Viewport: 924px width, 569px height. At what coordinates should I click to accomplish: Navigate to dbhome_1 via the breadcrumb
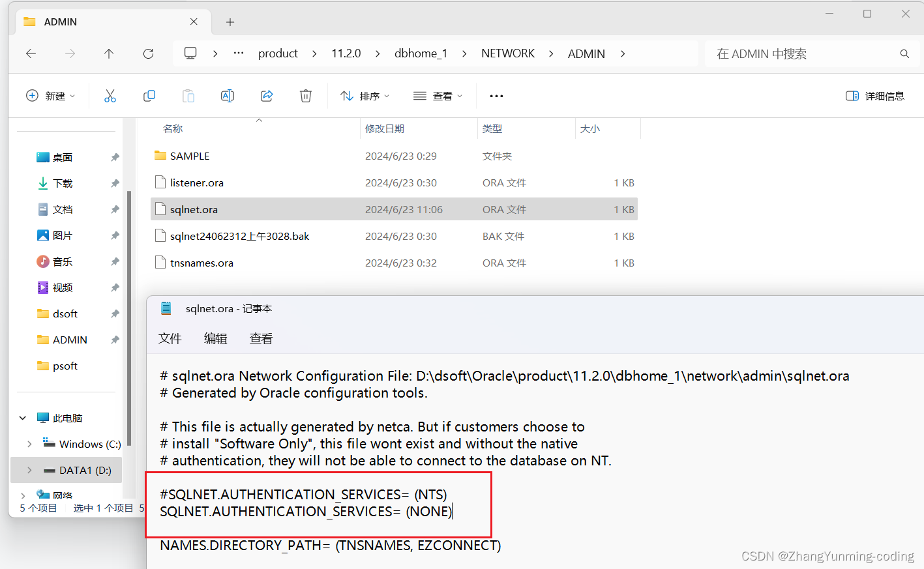click(421, 53)
